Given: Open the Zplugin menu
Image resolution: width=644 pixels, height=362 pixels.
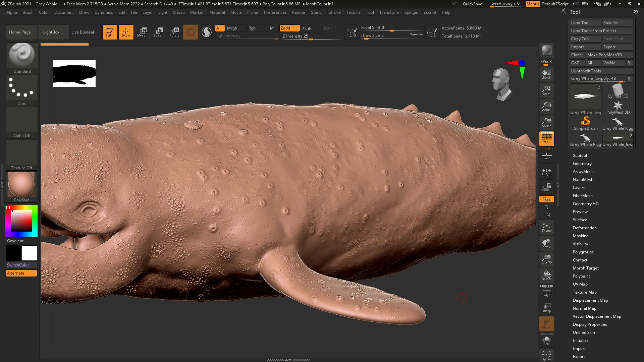Looking at the screenshot, I should point(411,12).
